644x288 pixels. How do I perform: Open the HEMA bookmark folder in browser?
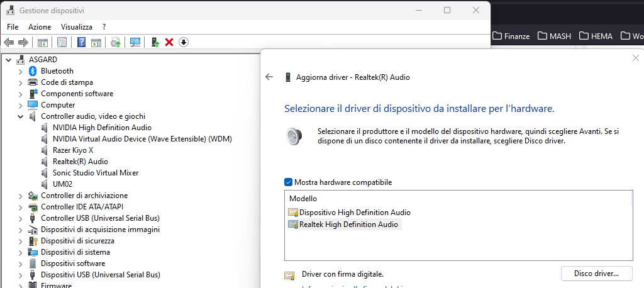pyautogui.click(x=596, y=36)
